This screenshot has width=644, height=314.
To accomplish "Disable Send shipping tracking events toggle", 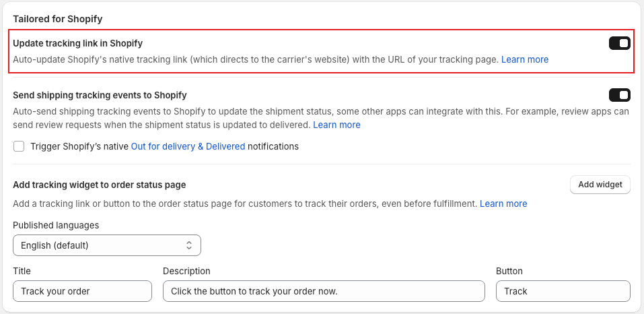I will click(619, 95).
